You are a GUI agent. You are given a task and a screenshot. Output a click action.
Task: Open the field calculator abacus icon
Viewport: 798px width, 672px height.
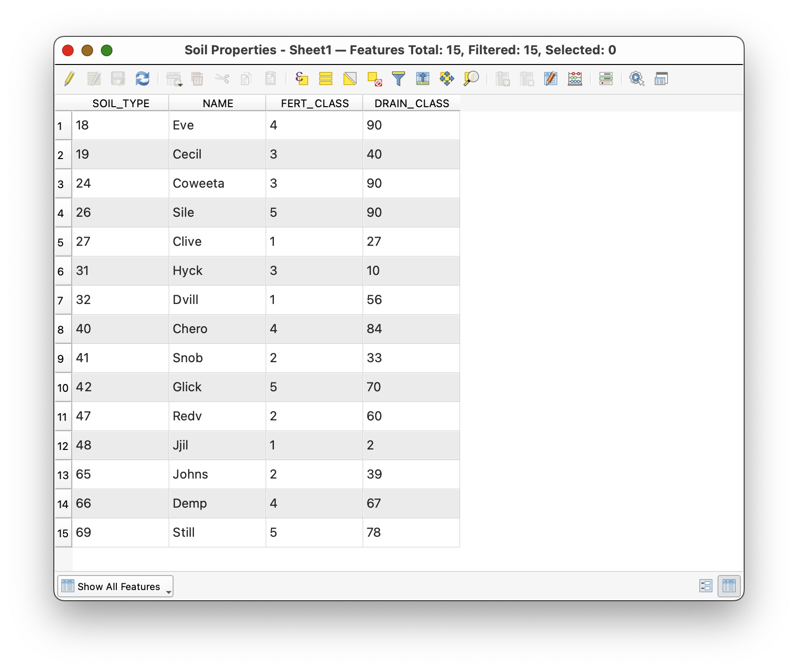click(x=575, y=79)
